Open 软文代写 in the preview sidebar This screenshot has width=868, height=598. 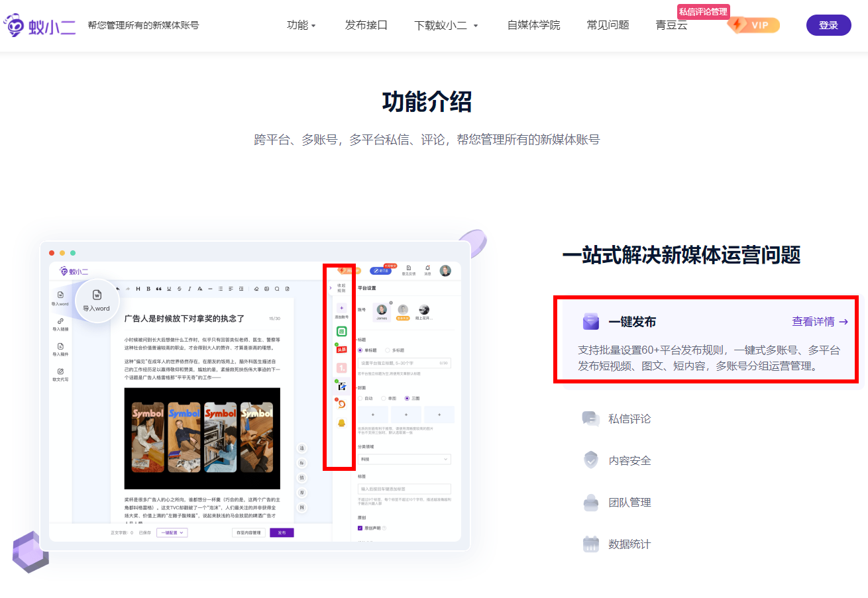60,374
